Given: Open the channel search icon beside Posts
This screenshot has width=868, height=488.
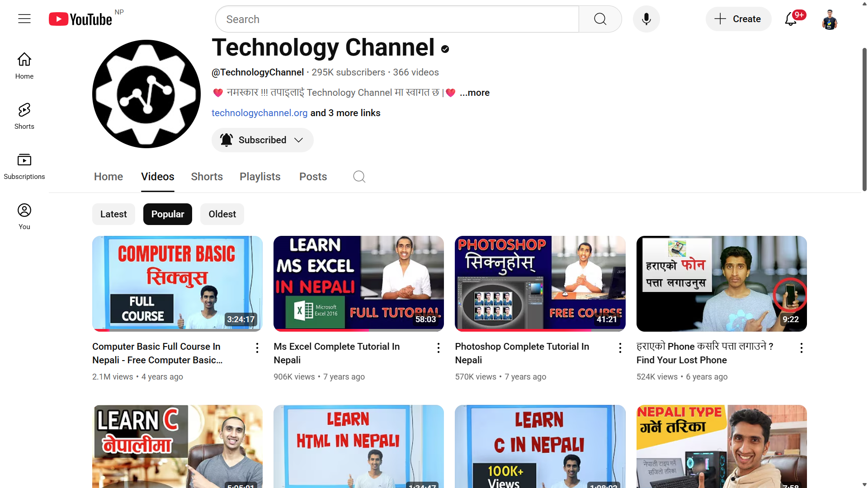Looking at the screenshot, I should (x=359, y=176).
